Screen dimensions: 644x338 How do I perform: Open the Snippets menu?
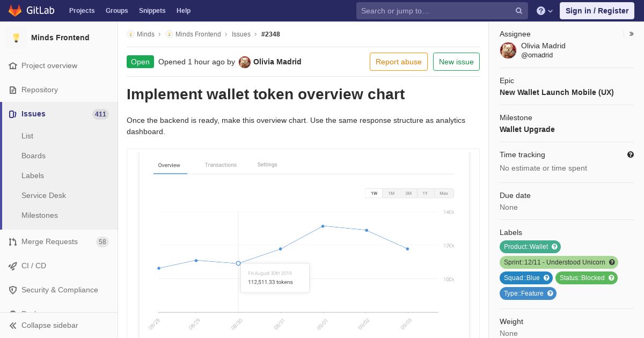point(152,11)
